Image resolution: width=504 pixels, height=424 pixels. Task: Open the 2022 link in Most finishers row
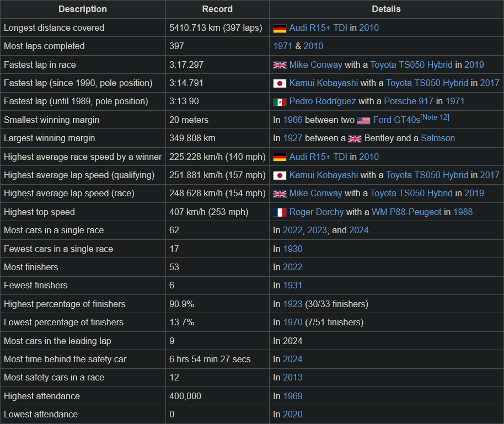(x=292, y=267)
